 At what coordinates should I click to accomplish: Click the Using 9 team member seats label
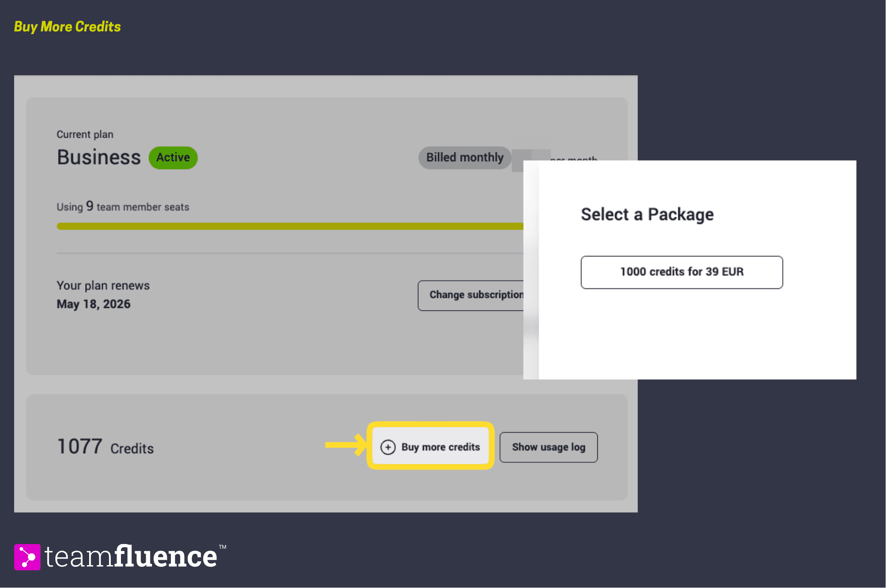point(123,206)
